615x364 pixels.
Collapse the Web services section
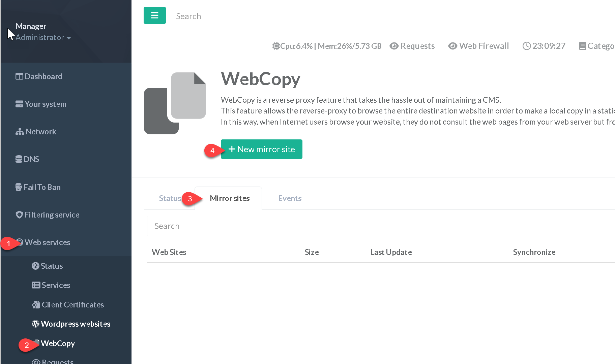(47, 242)
